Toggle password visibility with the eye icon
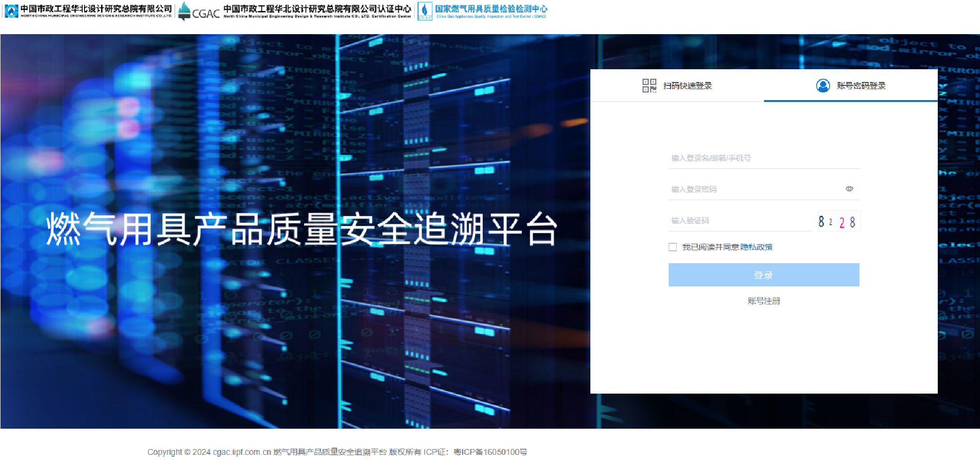 point(849,189)
